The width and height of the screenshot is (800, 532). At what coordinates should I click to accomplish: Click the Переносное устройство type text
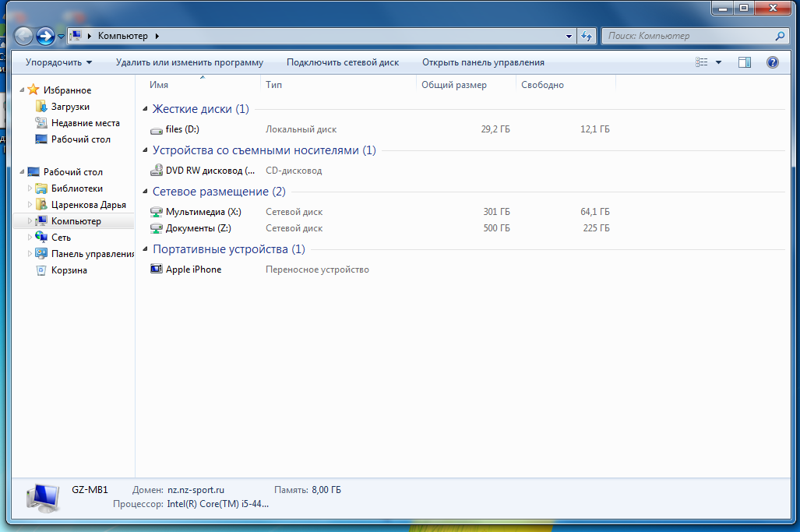[x=317, y=270]
